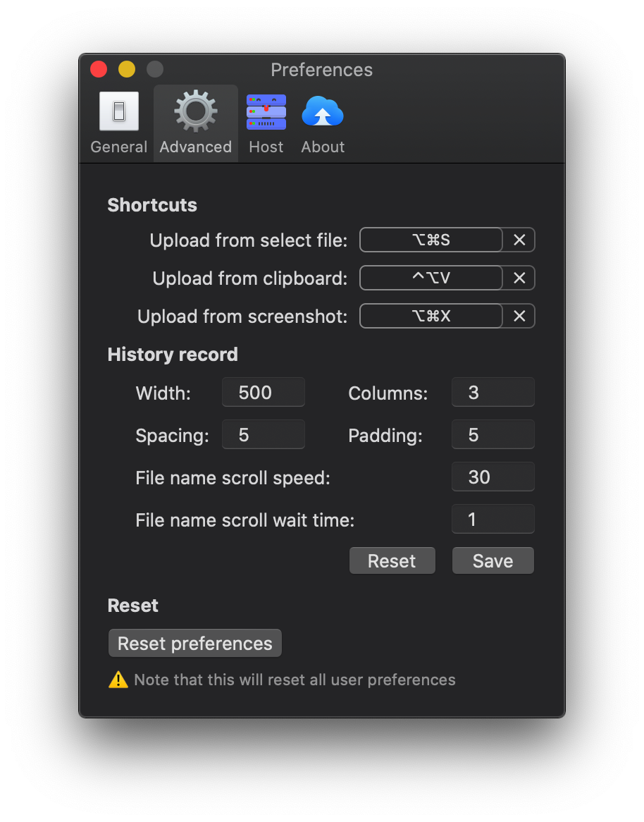Viewport: 644px width, 822px height.
Task: Click the yellow warning triangle icon
Action: 118,680
